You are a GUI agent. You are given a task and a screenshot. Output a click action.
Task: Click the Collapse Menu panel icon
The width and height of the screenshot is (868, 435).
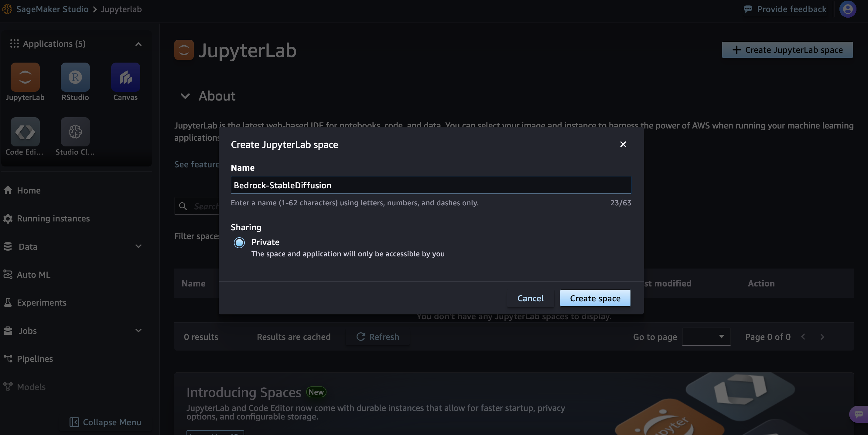(x=74, y=422)
